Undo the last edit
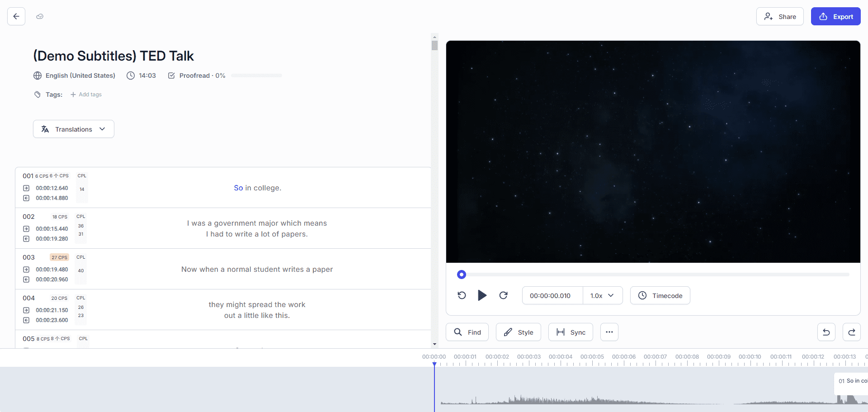This screenshot has height=412, width=868. click(826, 332)
